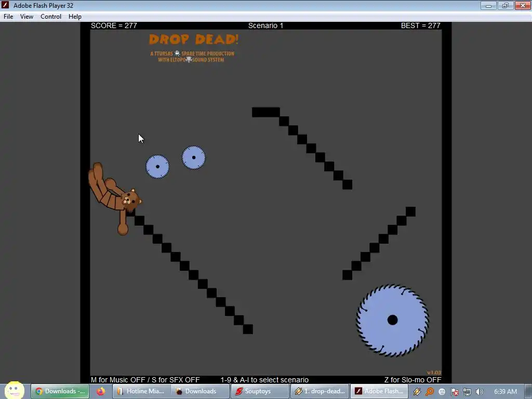Click the BEST = 277 text
The height and width of the screenshot is (399, 532).
421,25
